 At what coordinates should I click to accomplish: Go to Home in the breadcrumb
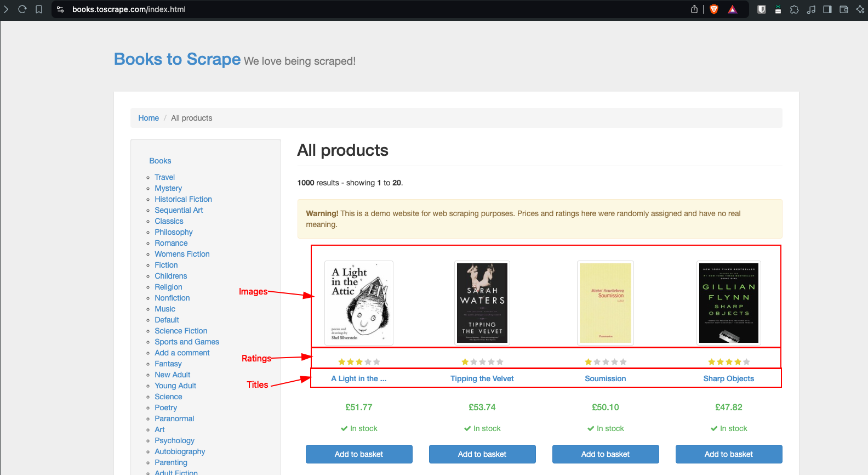pos(149,118)
